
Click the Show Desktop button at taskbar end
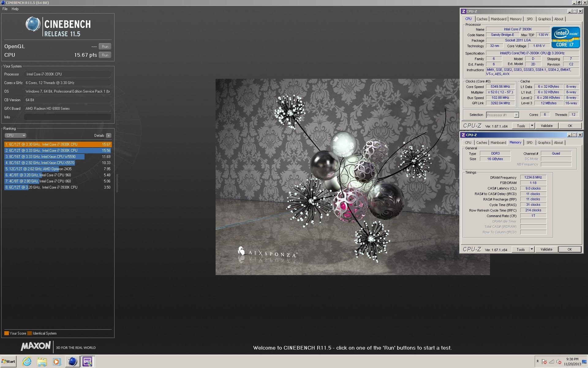(x=585, y=362)
